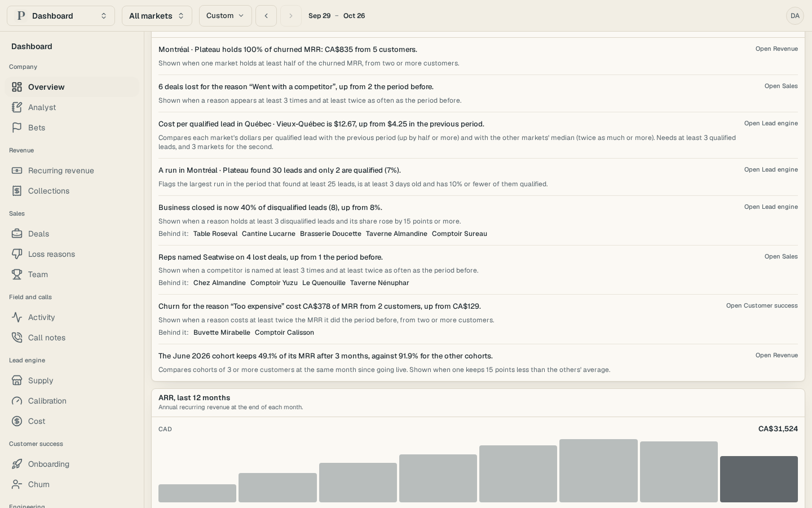Click the Cost dollar icon
The height and width of the screenshot is (508, 812).
click(x=17, y=421)
